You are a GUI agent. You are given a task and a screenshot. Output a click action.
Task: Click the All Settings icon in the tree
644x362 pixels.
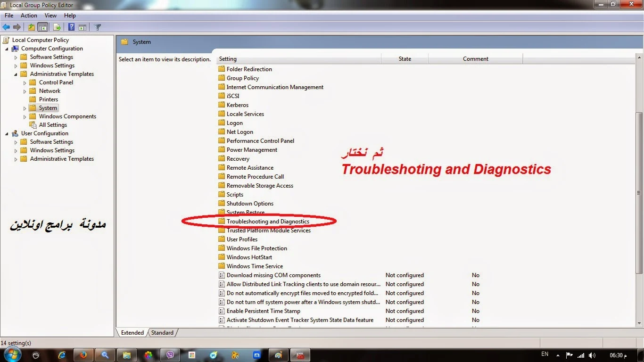pos(33,125)
